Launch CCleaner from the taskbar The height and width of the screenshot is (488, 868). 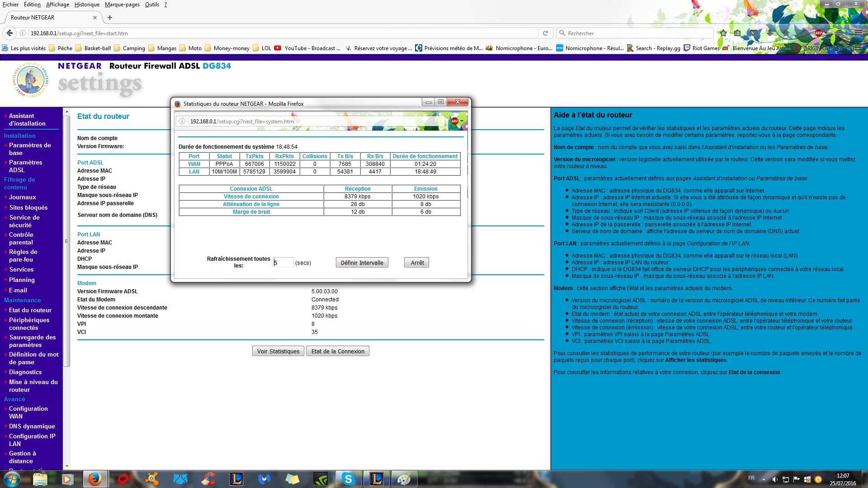point(208,479)
